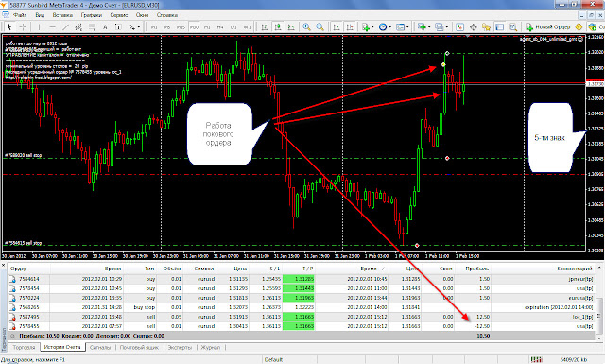Open the Data Window crosshair icon
The height and width of the screenshot is (364, 605).
473,27
